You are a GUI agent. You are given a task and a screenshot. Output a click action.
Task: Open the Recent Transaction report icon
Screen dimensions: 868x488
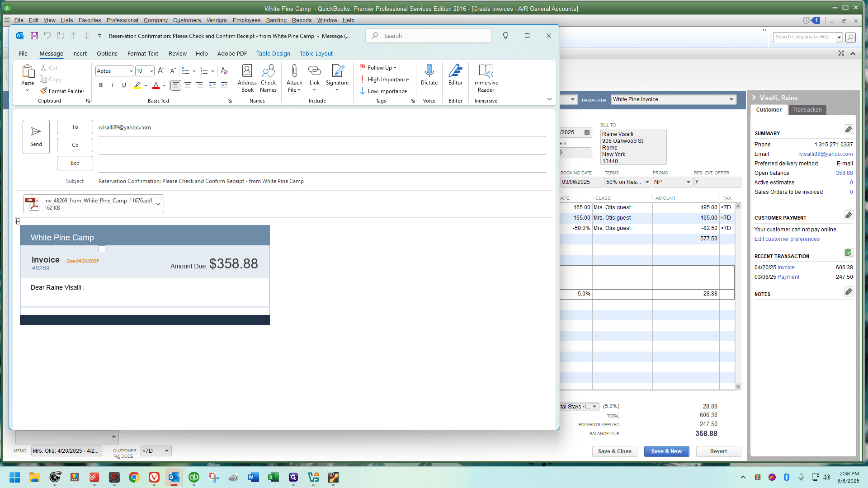(849, 253)
